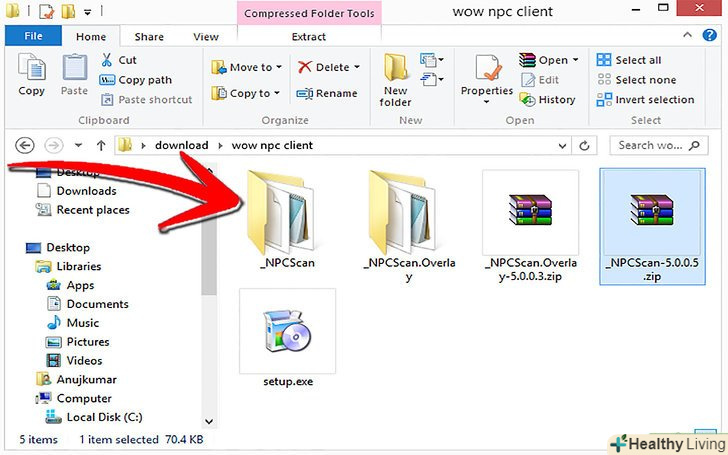Image resolution: width=728 pixels, height=455 pixels.
Task: Switch to the Share ribbon tab
Action: tap(149, 36)
